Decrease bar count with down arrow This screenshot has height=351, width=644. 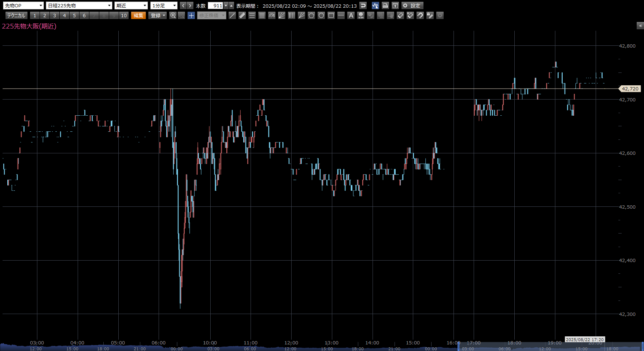pos(226,5)
